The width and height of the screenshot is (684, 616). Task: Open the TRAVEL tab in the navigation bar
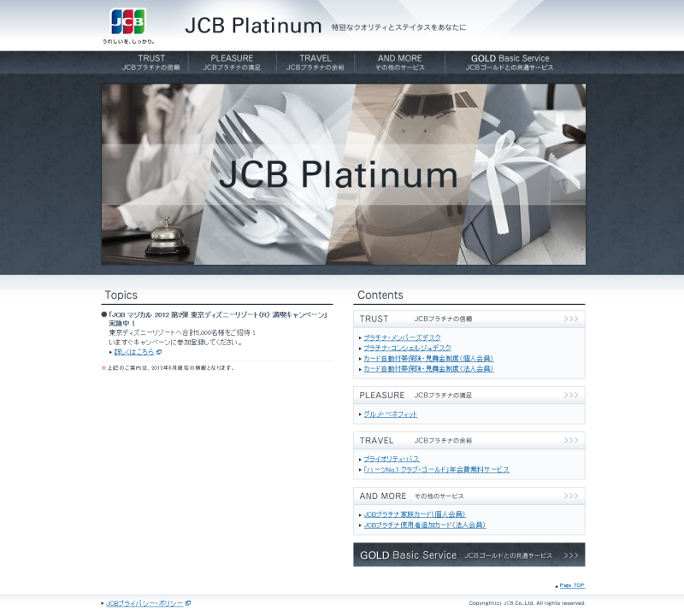[315, 62]
